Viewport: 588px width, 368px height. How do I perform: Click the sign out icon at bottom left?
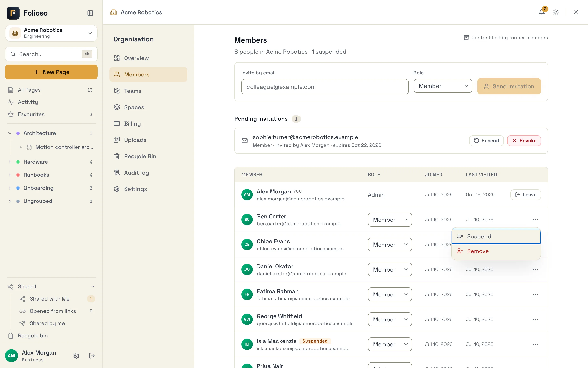tap(92, 356)
